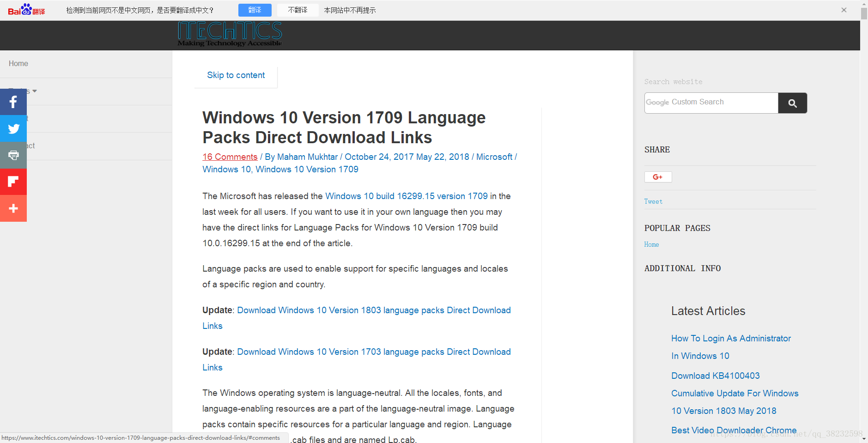Image resolution: width=868 pixels, height=443 pixels.
Task: Open more sharing options plus icon
Action: click(13, 208)
